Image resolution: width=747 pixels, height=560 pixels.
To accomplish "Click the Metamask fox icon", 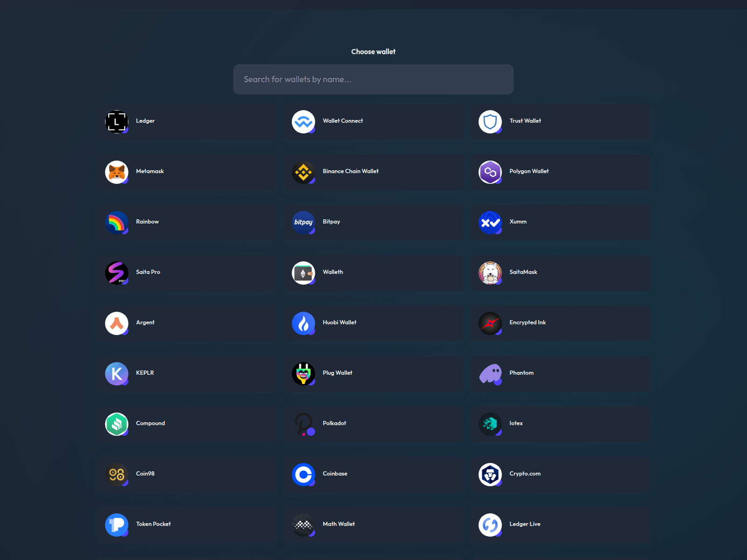I will (x=117, y=172).
